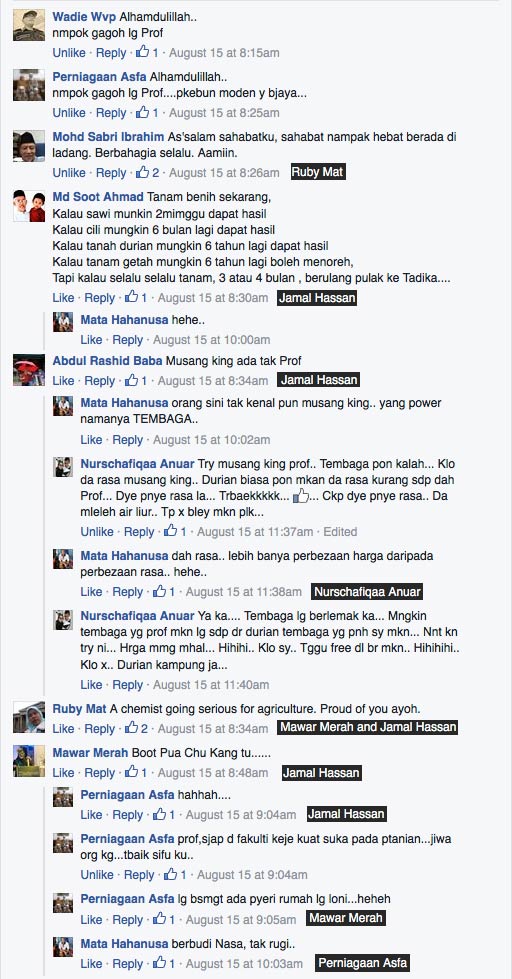Like Mata Hahanusa's hehe reply

point(91,340)
